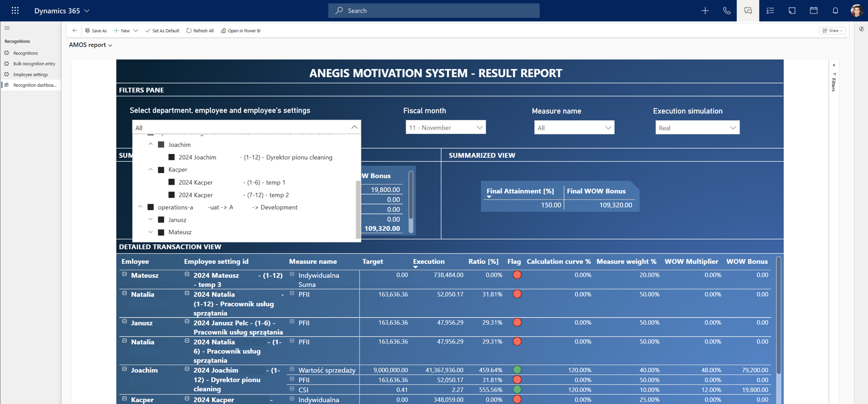Open the Fiscal month dropdown
The height and width of the screenshot is (404, 868).
[446, 127]
